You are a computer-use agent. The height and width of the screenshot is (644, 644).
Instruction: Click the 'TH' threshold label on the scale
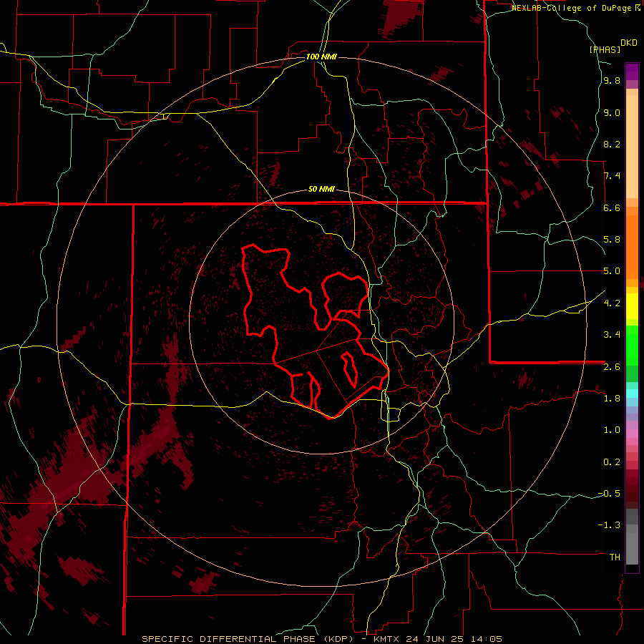615,557
